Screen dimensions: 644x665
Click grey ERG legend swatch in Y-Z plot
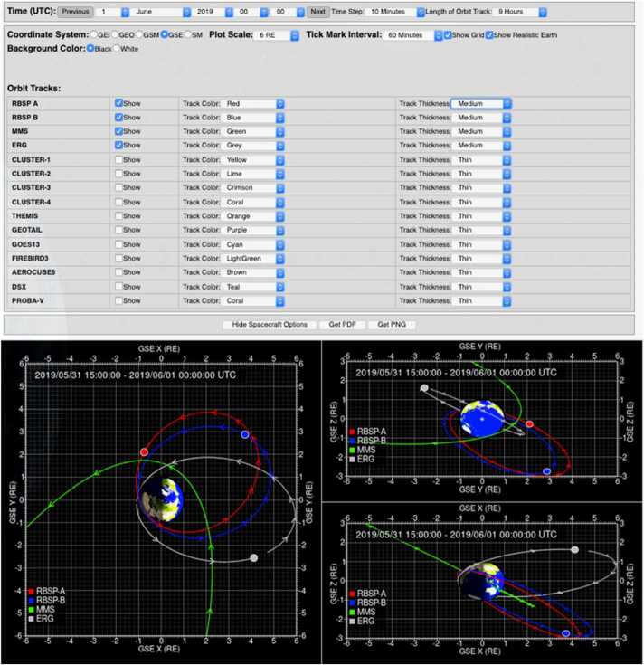(x=352, y=460)
